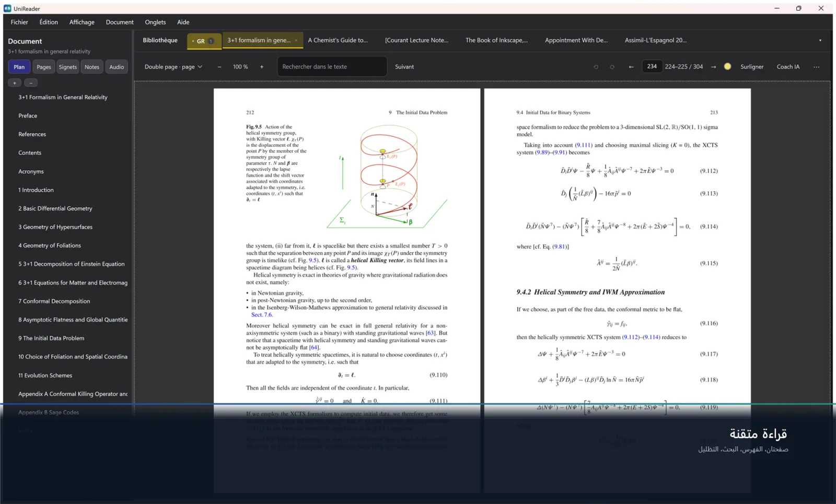Zoom in with the plus button beside 100 %
836x504 pixels.
pyautogui.click(x=262, y=67)
